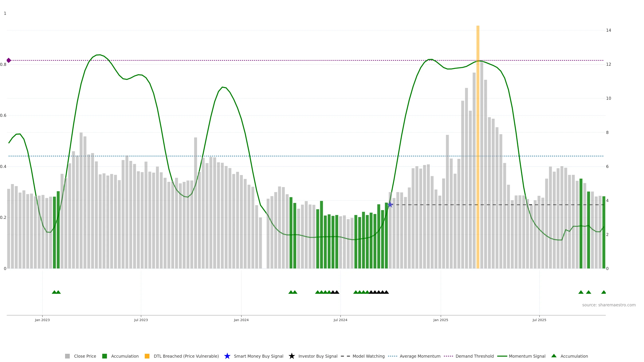Click the Close Price legend swatch
644x362 pixels.
(67, 356)
